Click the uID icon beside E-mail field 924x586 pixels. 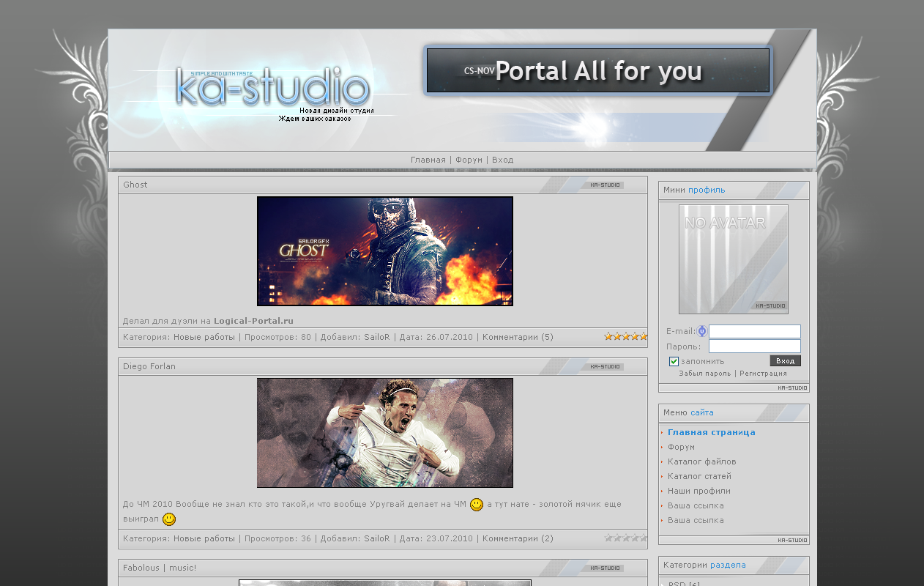point(701,331)
